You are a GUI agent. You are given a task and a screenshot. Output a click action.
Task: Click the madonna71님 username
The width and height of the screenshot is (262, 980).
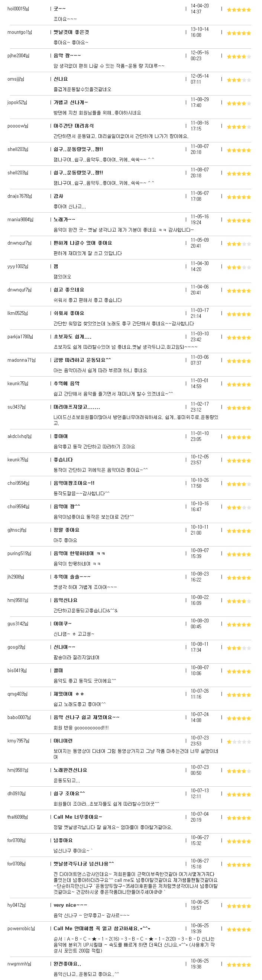click(x=21, y=360)
